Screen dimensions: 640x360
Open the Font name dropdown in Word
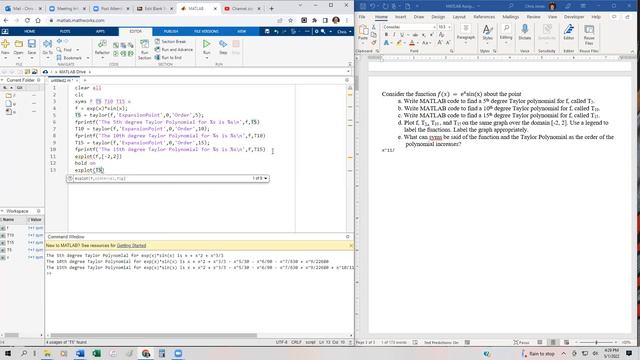tap(434, 27)
